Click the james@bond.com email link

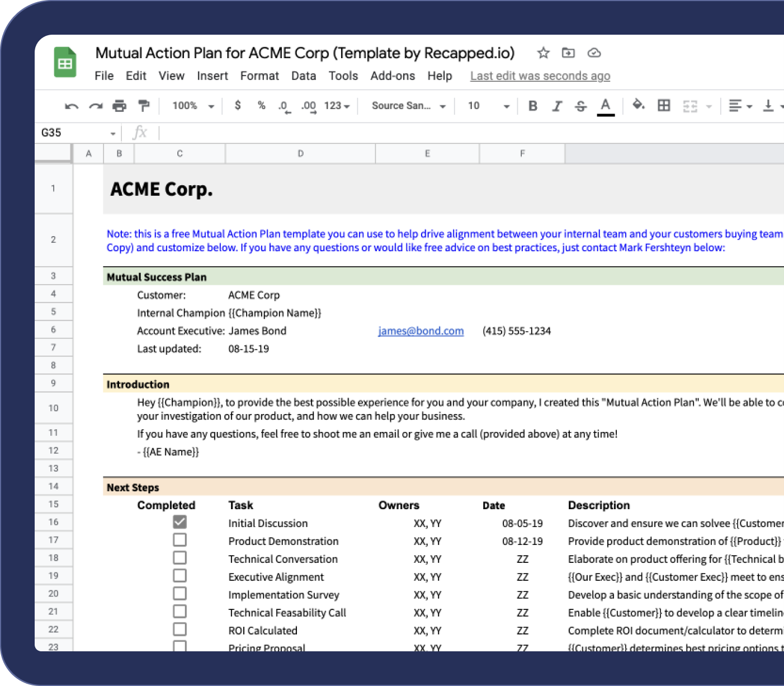[x=421, y=331]
